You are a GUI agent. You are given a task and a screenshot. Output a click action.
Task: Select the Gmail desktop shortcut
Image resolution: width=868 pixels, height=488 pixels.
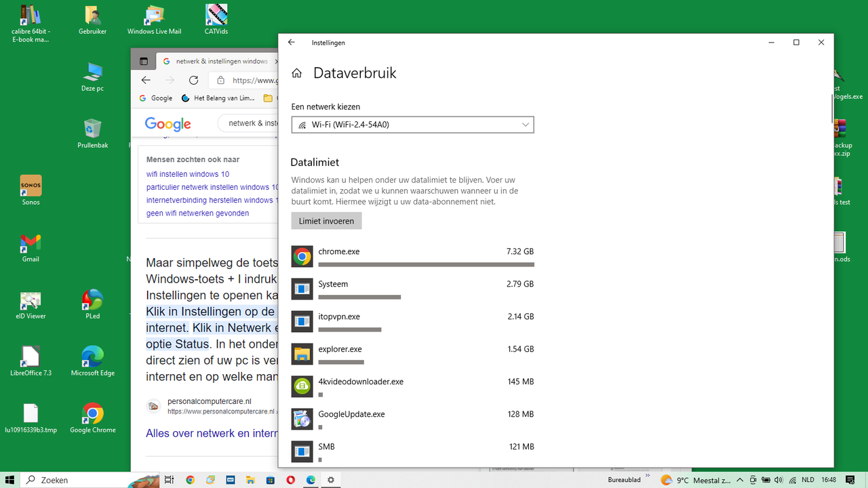click(x=31, y=248)
